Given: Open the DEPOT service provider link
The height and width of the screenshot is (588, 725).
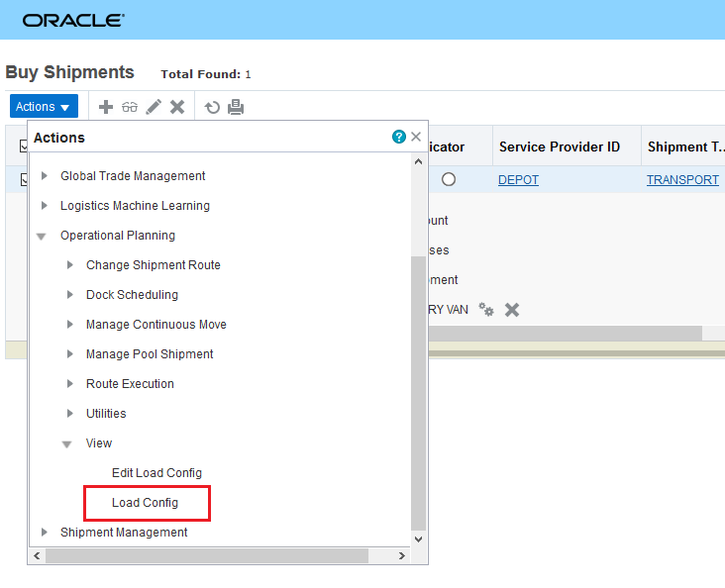Looking at the screenshot, I should point(518,180).
